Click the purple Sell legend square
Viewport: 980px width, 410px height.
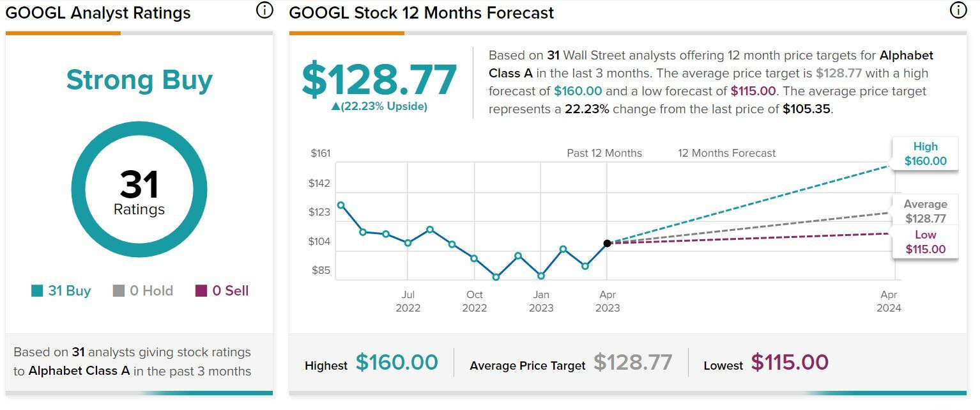pyautogui.click(x=201, y=291)
